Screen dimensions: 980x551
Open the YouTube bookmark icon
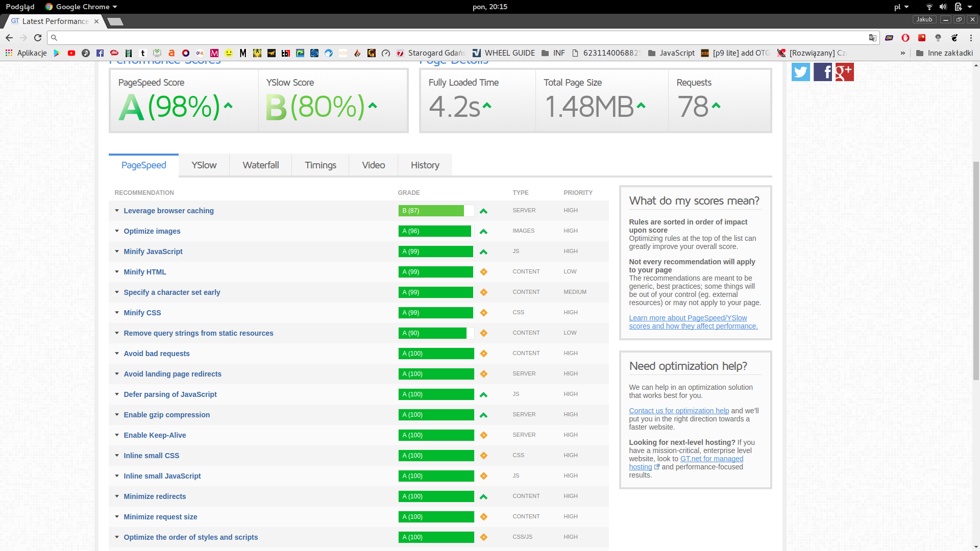pos(71,53)
